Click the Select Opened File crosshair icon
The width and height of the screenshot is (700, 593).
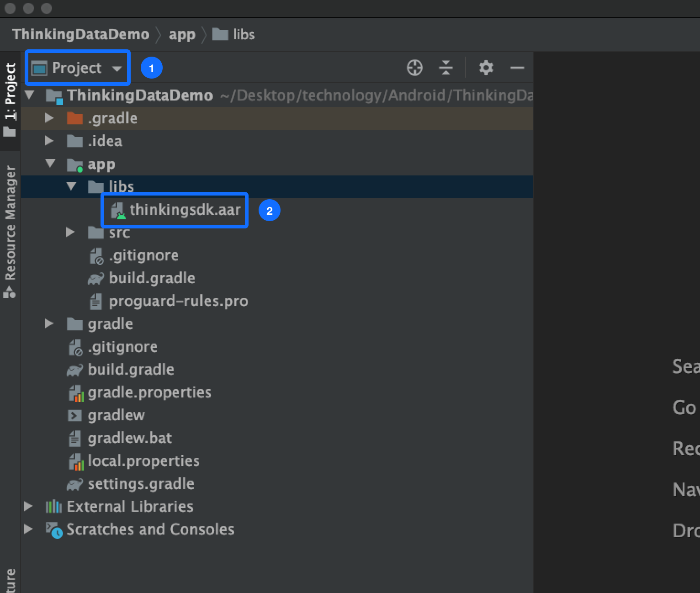click(x=414, y=68)
